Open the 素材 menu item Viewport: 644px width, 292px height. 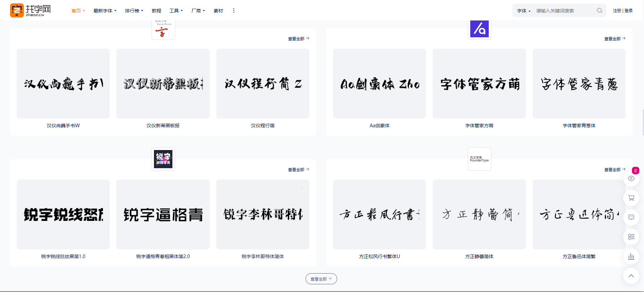218,11
